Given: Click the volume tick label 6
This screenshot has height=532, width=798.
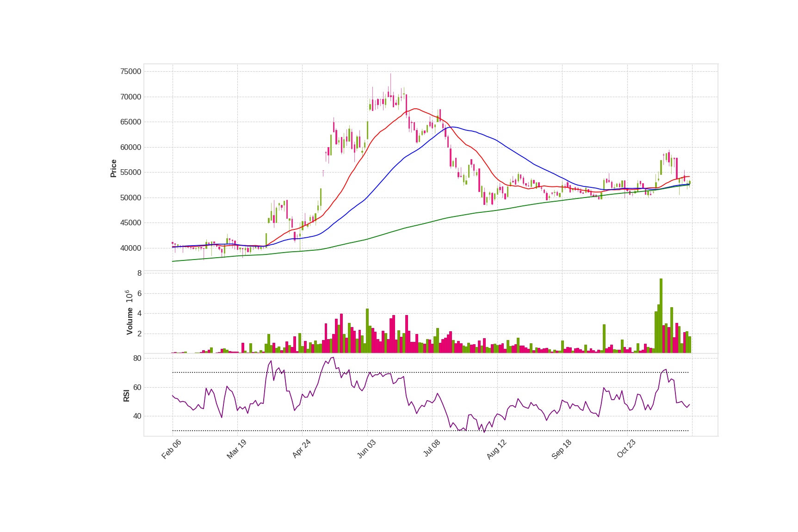Looking at the screenshot, I should point(139,293).
